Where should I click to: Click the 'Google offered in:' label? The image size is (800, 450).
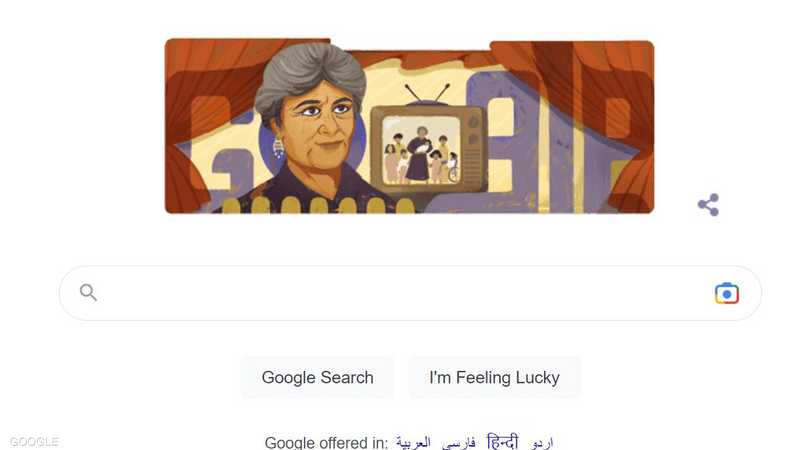tap(326, 442)
